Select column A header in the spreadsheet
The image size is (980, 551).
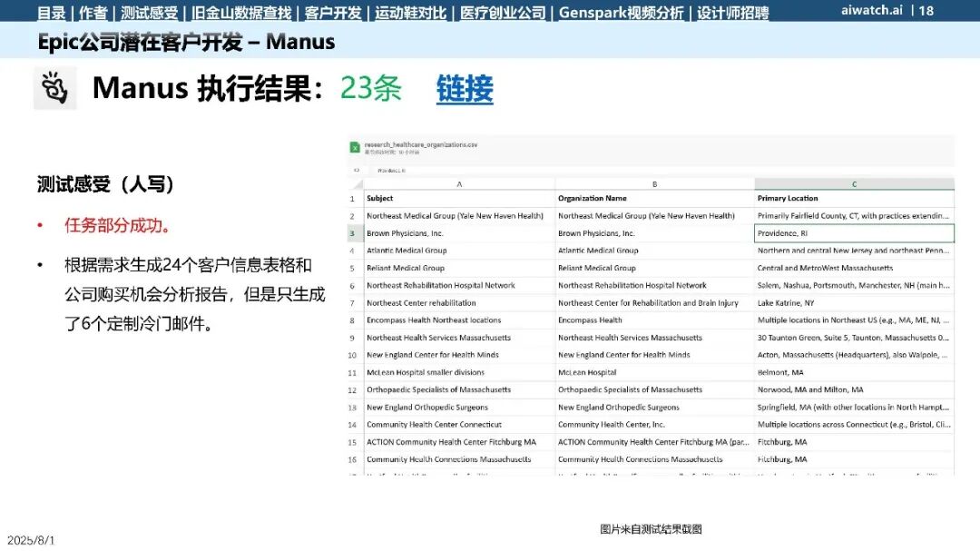(459, 184)
